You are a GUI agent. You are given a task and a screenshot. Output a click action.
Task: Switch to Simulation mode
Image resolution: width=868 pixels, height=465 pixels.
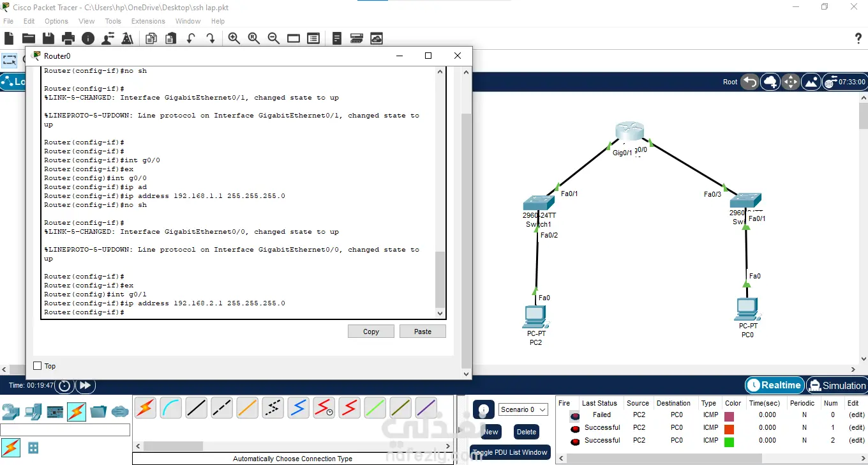coord(837,385)
